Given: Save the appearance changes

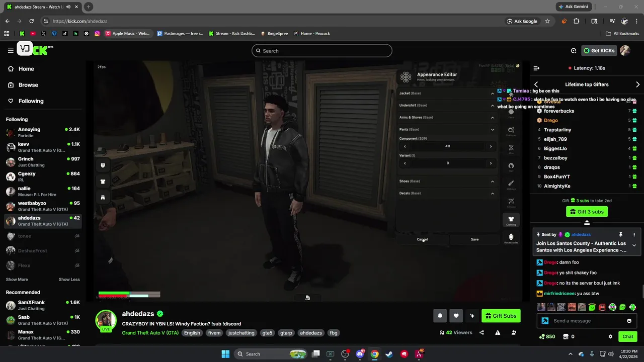Looking at the screenshot, I should 474,239.
